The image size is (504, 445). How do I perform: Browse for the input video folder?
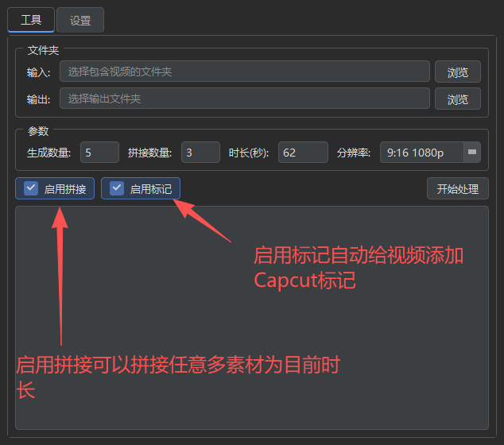pyautogui.click(x=457, y=72)
